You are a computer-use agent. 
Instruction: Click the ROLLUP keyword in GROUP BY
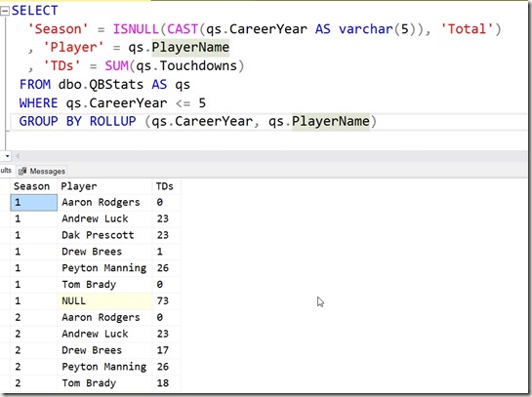click(x=113, y=121)
